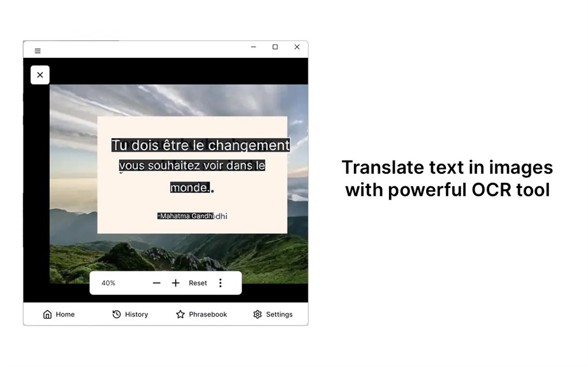Select the line "vous souhaitez voir dans le"
This screenshot has height=367, width=588.
[192, 165]
